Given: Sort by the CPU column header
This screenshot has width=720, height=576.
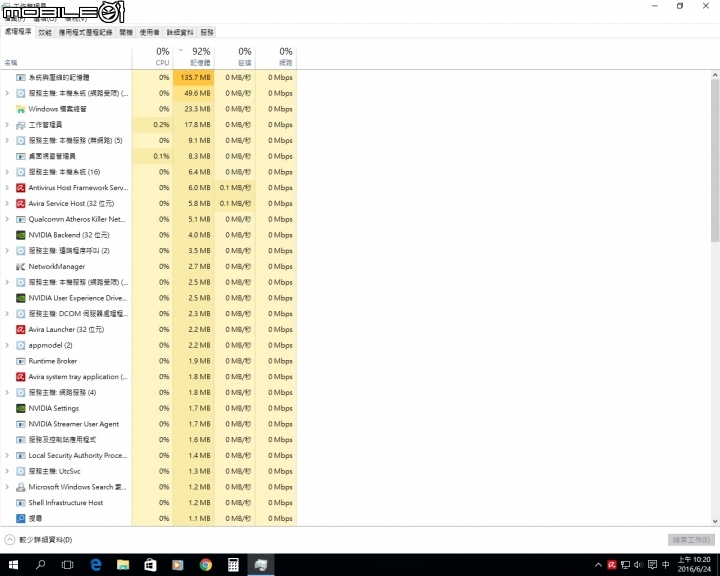Looking at the screenshot, I should tap(152, 56).
